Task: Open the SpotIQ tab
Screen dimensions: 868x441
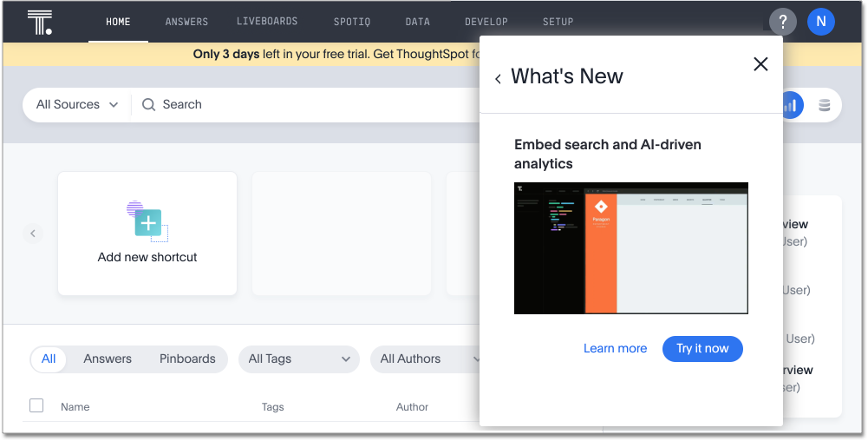Action: (x=351, y=22)
